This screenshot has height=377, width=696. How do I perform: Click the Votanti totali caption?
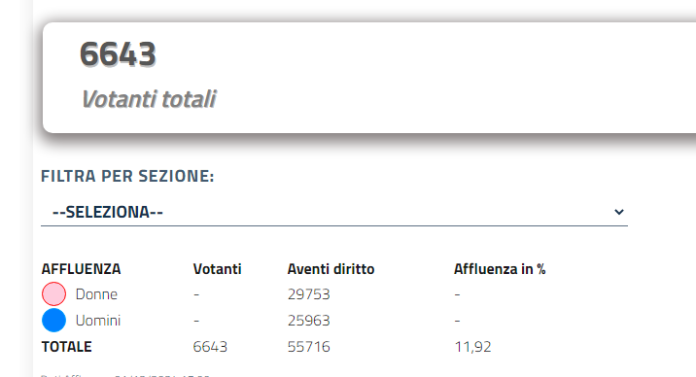pyautogui.click(x=148, y=99)
